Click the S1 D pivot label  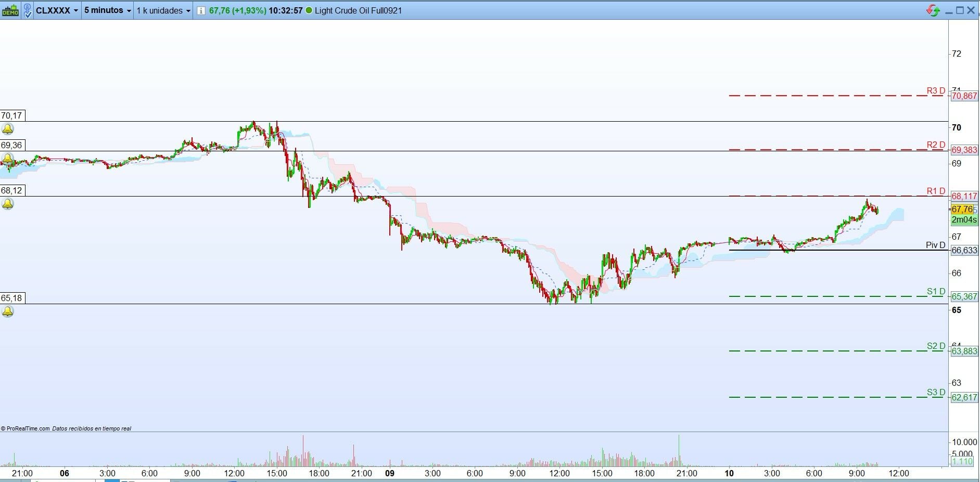936,292
